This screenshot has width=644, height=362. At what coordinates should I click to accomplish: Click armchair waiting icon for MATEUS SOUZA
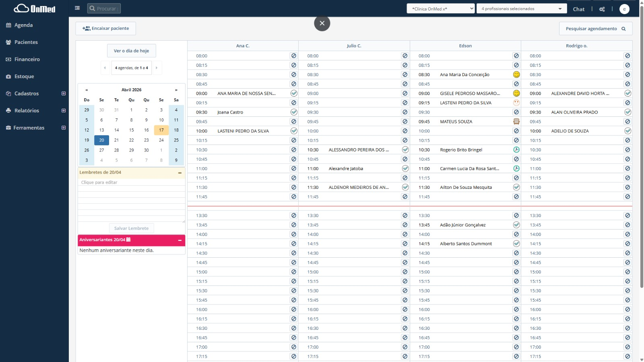tap(516, 122)
